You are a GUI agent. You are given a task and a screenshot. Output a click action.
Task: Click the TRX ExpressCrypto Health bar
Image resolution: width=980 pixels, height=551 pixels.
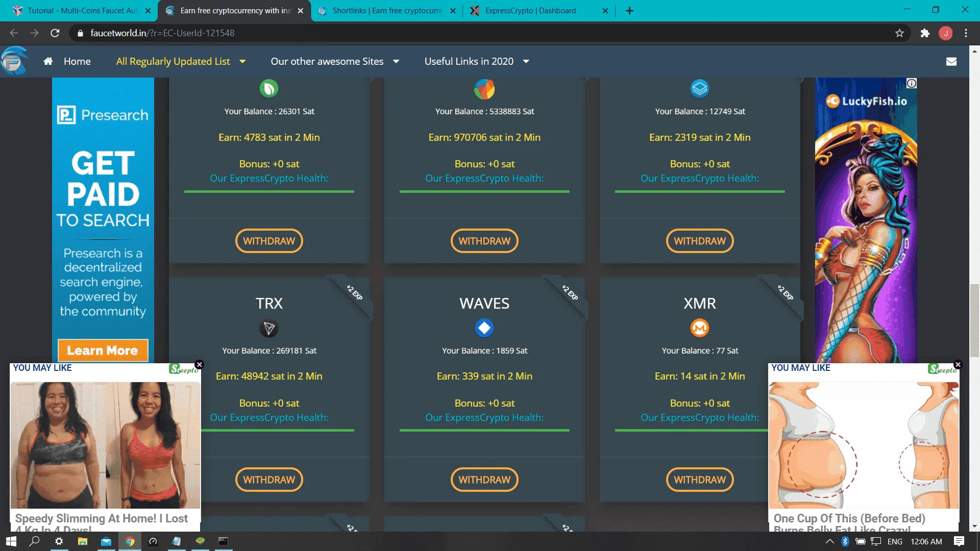[278, 431]
